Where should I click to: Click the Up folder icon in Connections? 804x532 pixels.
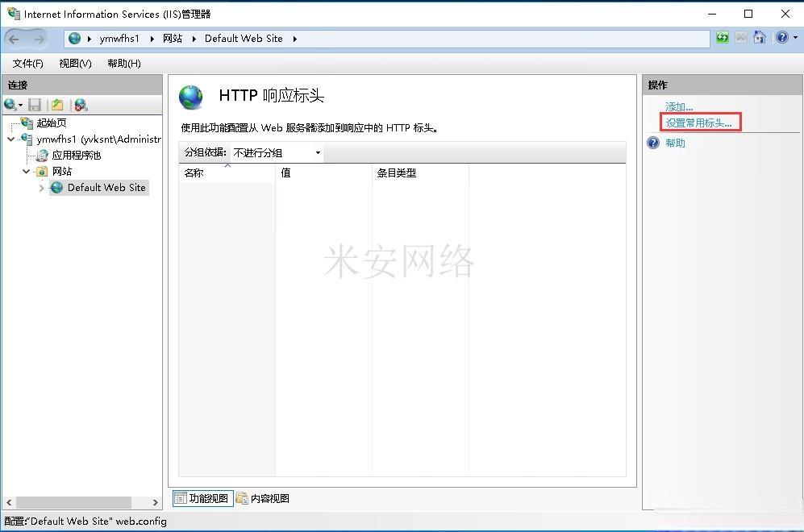pos(57,105)
